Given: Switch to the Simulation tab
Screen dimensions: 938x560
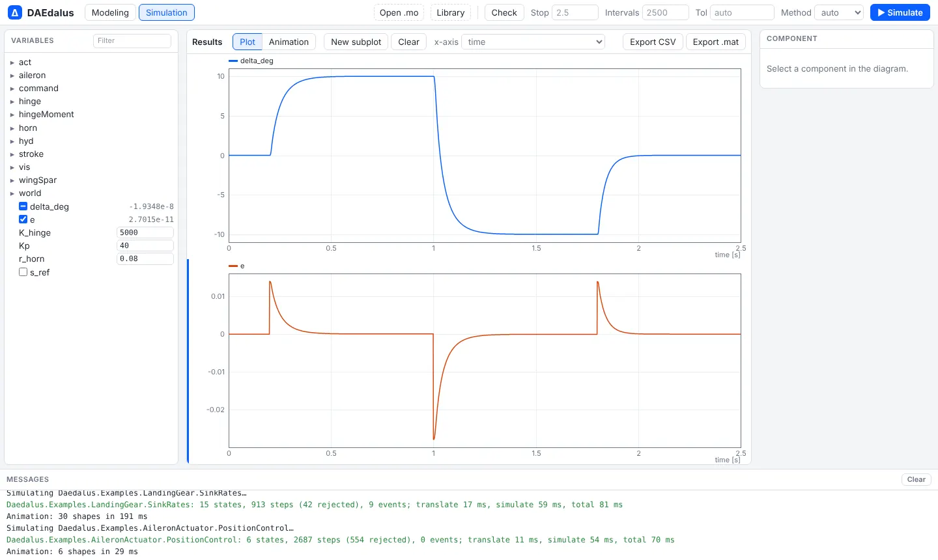Looking at the screenshot, I should [167, 12].
